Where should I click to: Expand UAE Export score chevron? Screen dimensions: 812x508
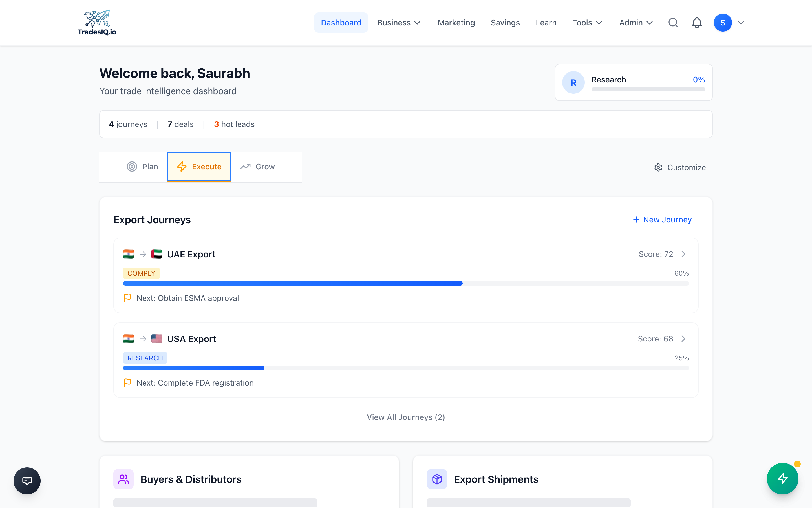(x=683, y=254)
